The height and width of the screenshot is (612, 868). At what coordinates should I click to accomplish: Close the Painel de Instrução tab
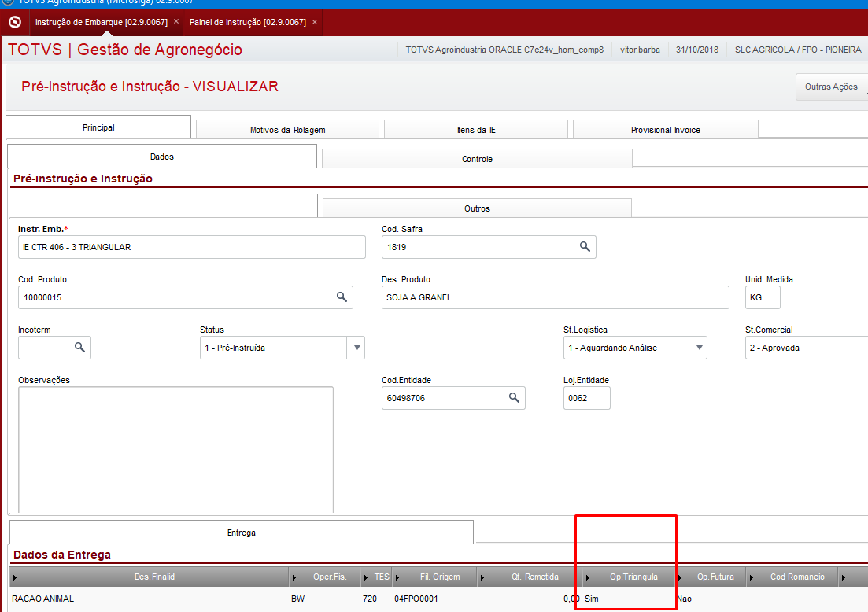coord(315,22)
